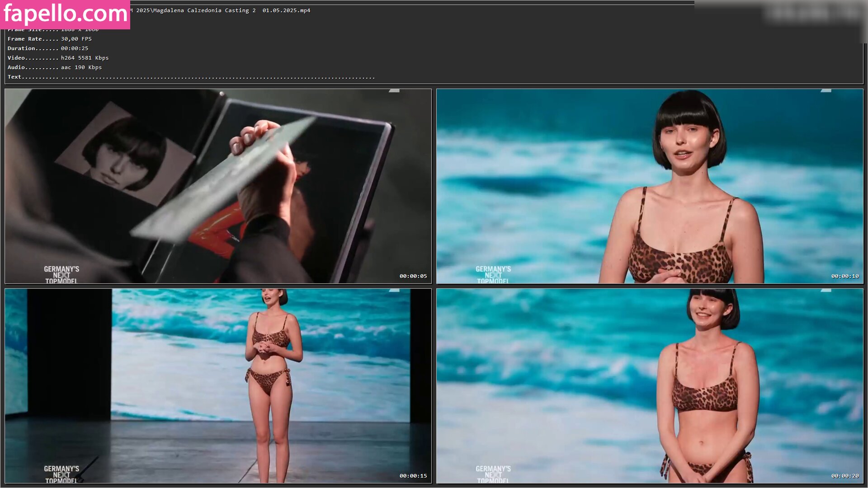868x488 pixels.
Task: Click the Audio aac 190 Kbps line
Action: [x=55, y=67]
